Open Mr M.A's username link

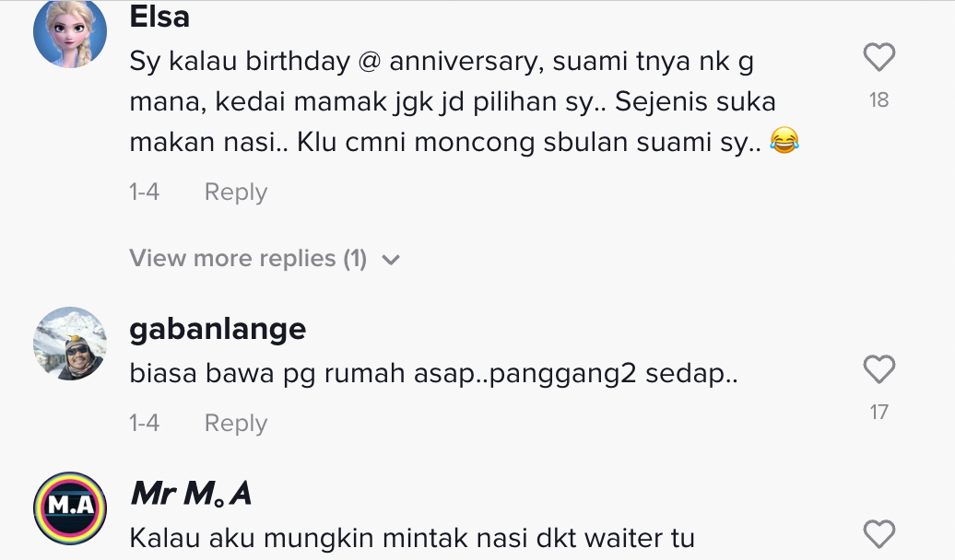[x=191, y=495]
